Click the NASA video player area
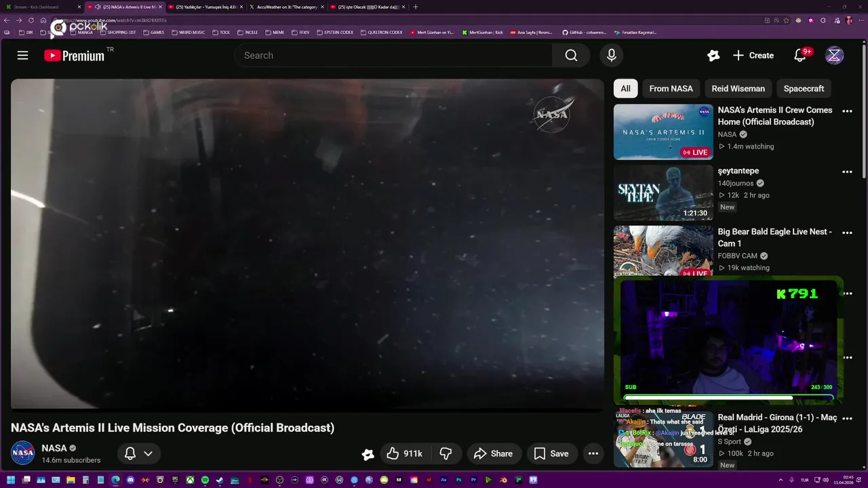Image resolution: width=868 pixels, height=488 pixels. point(307,244)
